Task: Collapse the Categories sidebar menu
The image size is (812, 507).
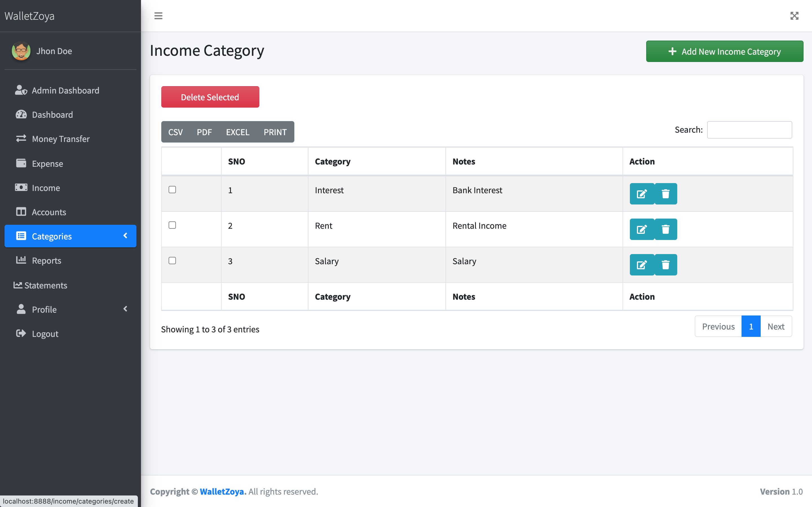Action: [x=70, y=236]
